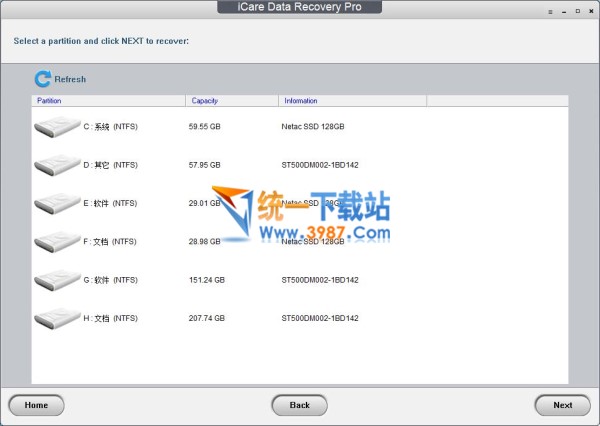Click the 151.24 GB capacity value
The width and height of the screenshot is (600, 426).
[x=207, y=280]
